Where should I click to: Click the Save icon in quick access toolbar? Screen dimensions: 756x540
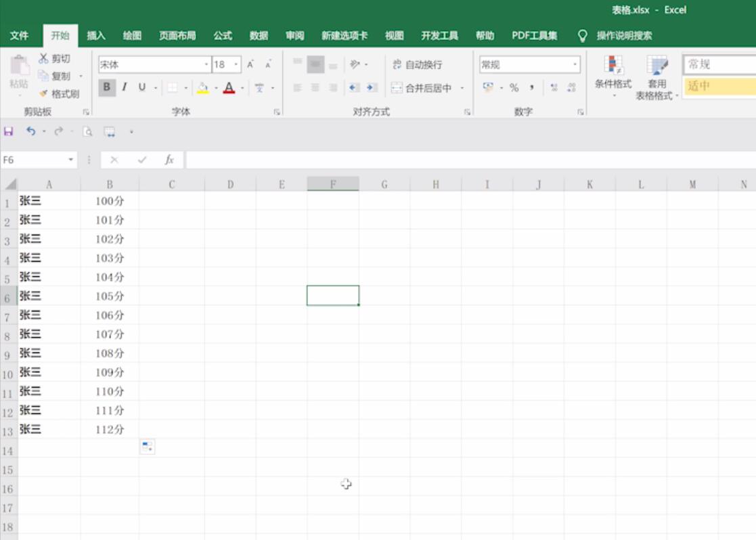(9, 131)
